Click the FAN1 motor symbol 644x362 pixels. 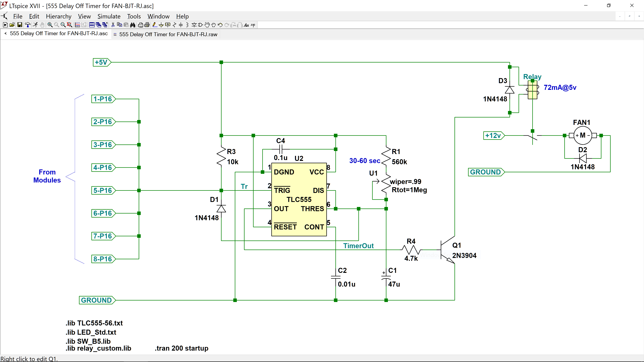tap(583, 135)
